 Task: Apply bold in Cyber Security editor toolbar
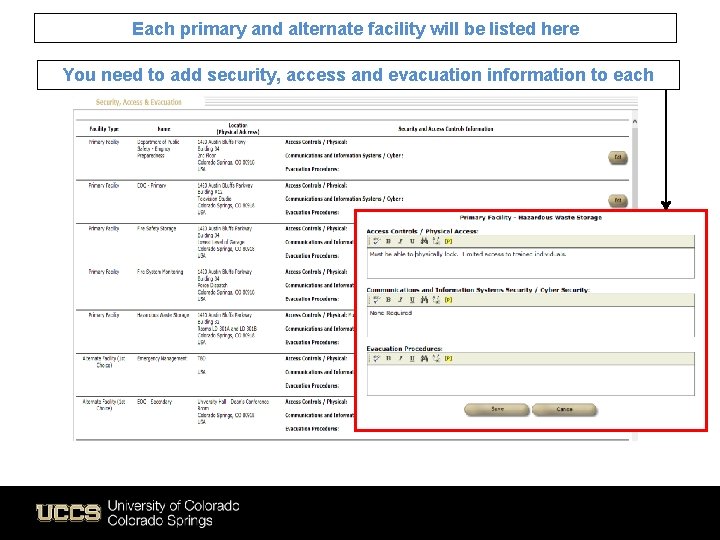coord(388,300)
